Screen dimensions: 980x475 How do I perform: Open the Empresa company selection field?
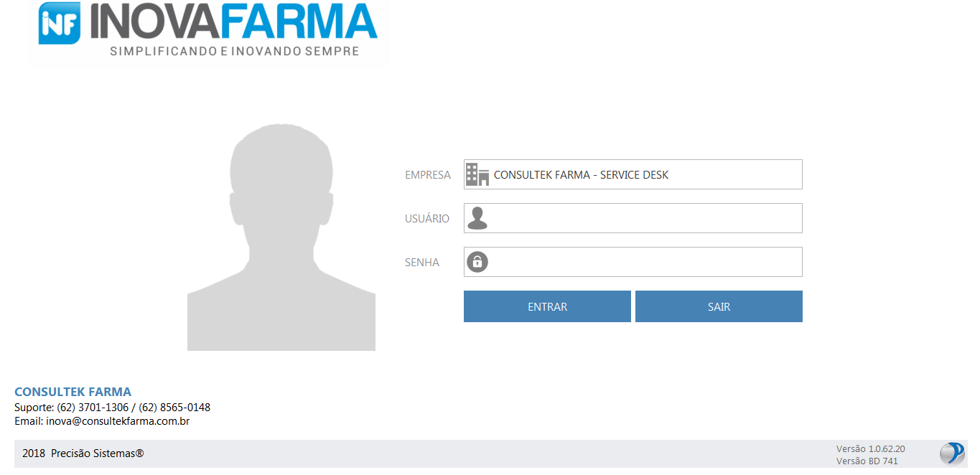point(633,174)
